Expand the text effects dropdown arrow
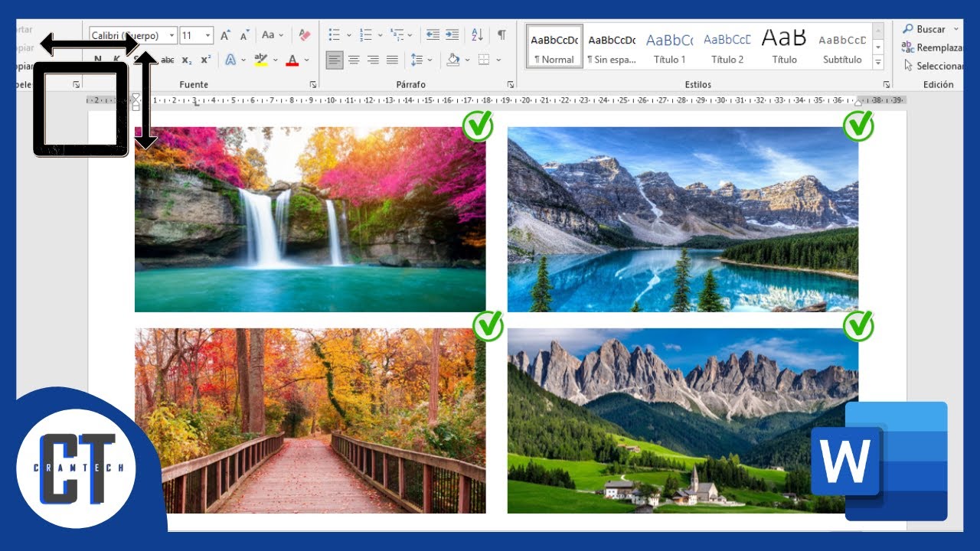Viewport: 980px width, 551px height. tap(243, 60)
